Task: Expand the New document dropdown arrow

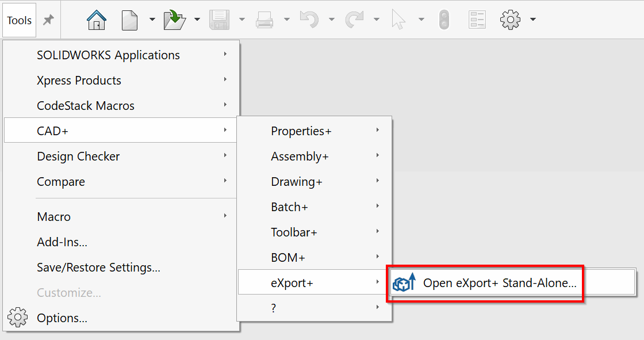Action: pos(152,20)
